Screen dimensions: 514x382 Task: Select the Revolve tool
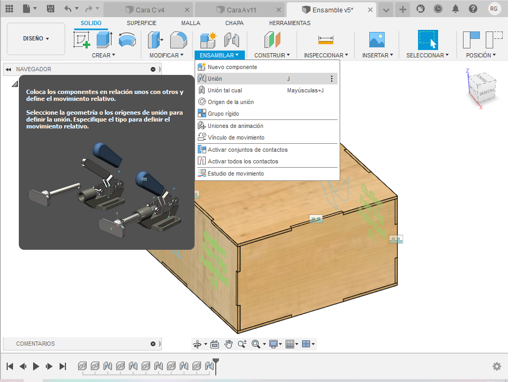tap(127, 39)
